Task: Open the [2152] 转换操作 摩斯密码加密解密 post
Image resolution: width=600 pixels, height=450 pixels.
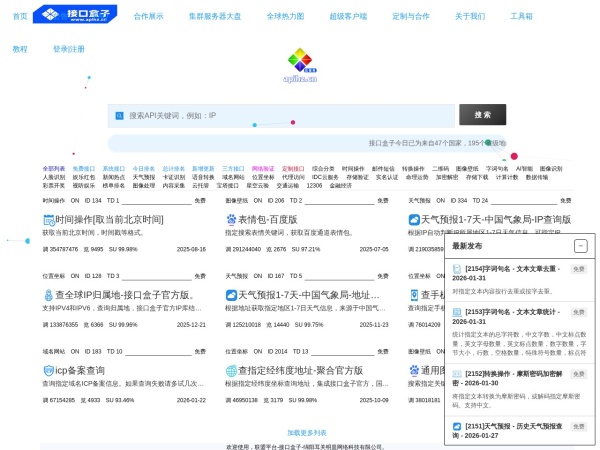Action: (507, 377)
